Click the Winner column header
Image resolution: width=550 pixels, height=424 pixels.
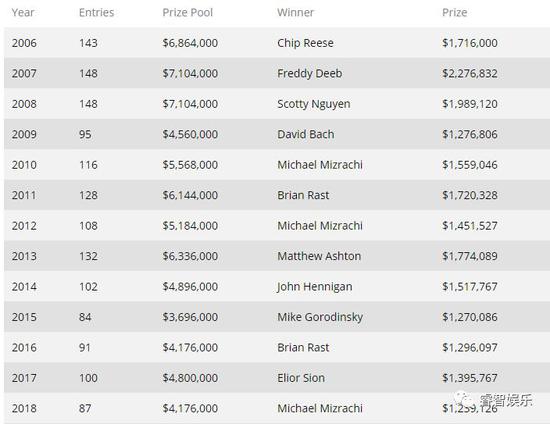[295, 13]
